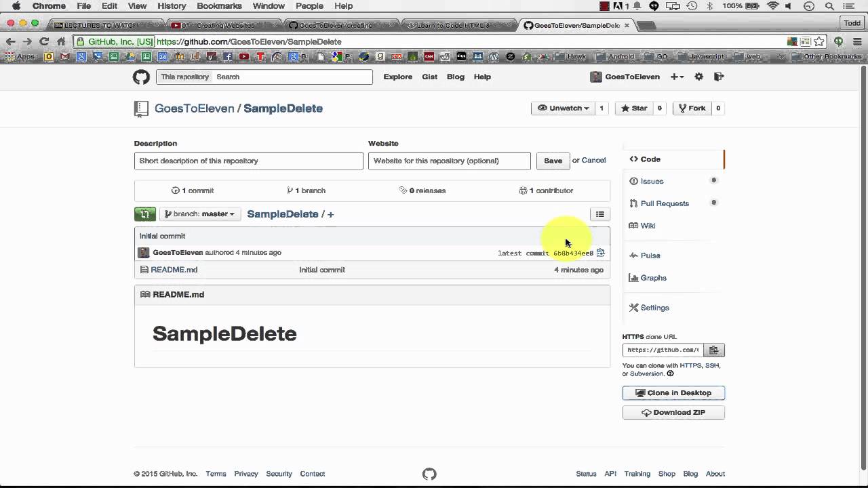The width and height of the screenshot is (868, 488).
Task: Open the YouTube bookmark icon
Action: [x=244, y=57]
